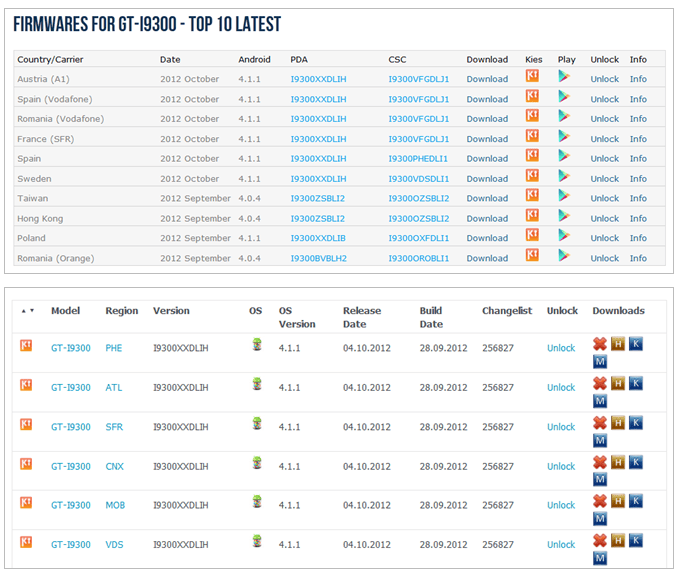Open PDA I9300ZSBLI2 in the Taiwan row
Viewport: 690px width, 585px height.
click(318, 199)
